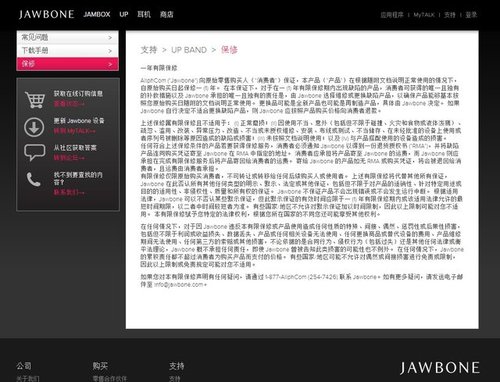Screen dimensions: 500x382
Task: Open the 商店 (store) menu item
Action: click(166, 14)
